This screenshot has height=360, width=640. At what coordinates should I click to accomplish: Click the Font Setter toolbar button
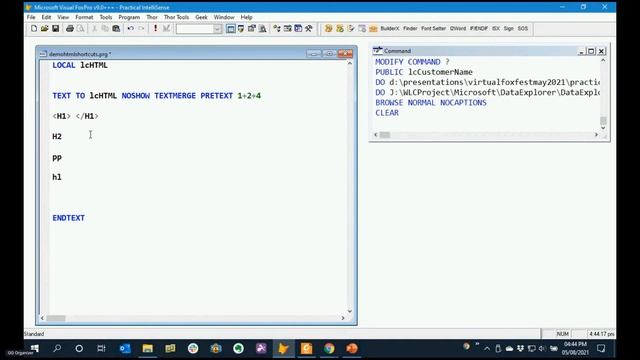433,29
